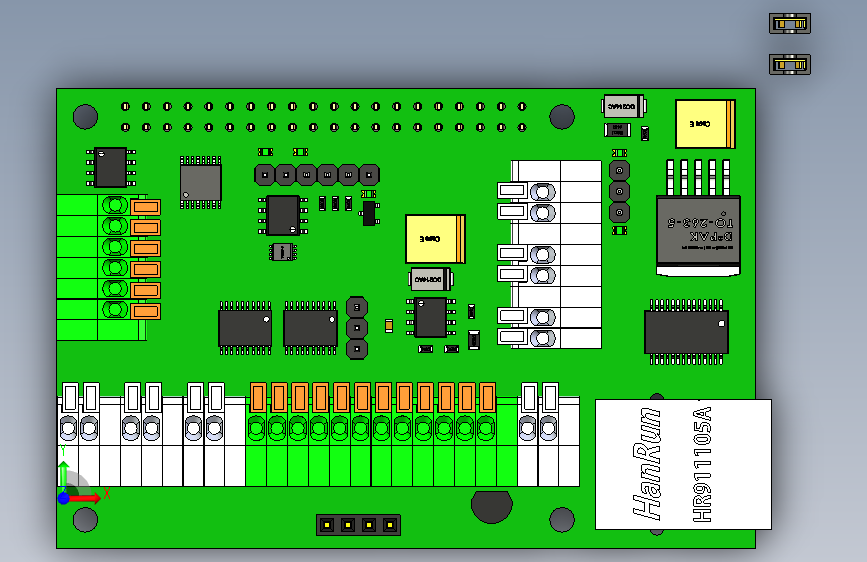Select the top-left mounting hole
Viewport: 867px width, 562px height.
[85, 117]
